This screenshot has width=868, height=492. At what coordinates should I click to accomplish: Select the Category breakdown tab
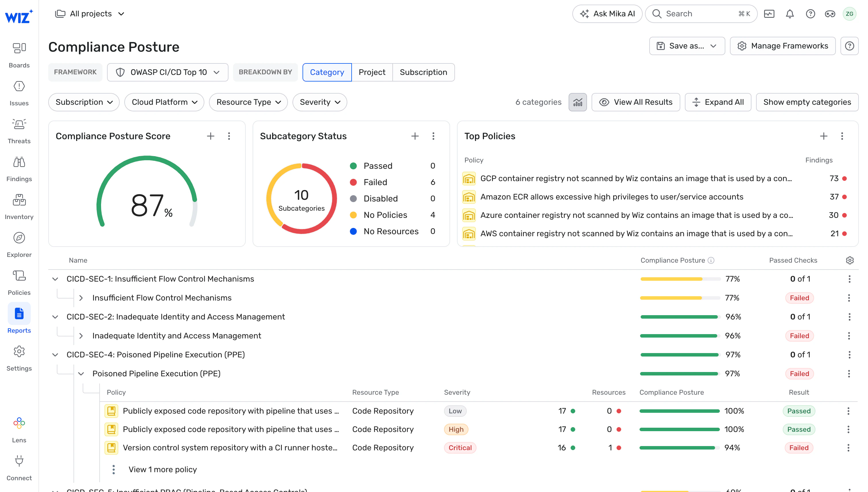point(327,72)
